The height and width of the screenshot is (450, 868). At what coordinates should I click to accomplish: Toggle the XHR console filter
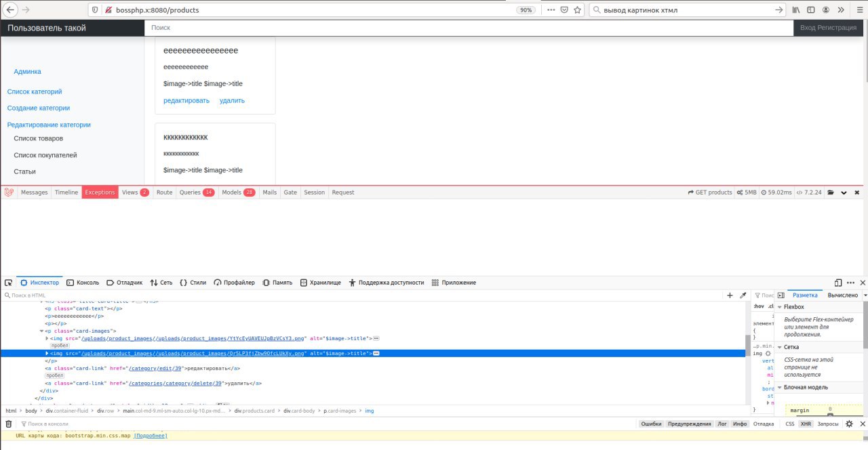pyautogui.click(x=806, y=424)
